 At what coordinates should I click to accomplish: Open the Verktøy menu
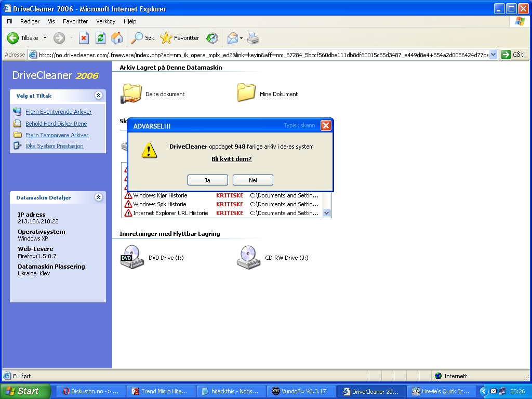pyautogui.click(x=105, y=21)
